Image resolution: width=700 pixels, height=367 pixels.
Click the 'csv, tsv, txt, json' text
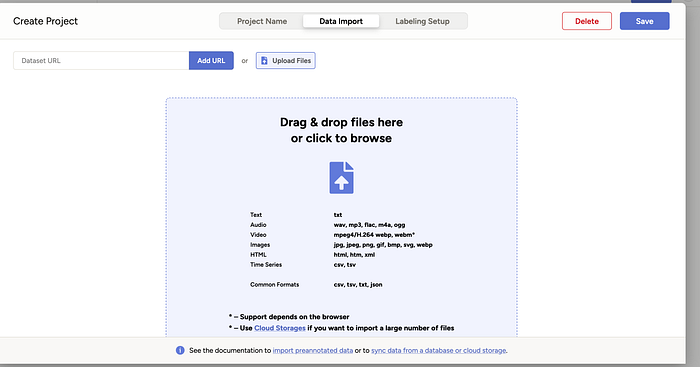[358, 284]
